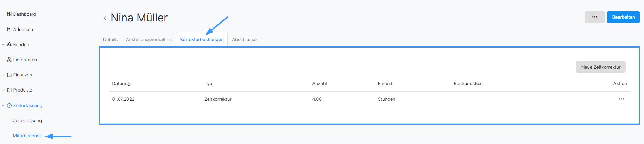This screenshot has width=644, height=144.
Task: Click the Zeiterfassung clock icon
Action: pos(9,105)
